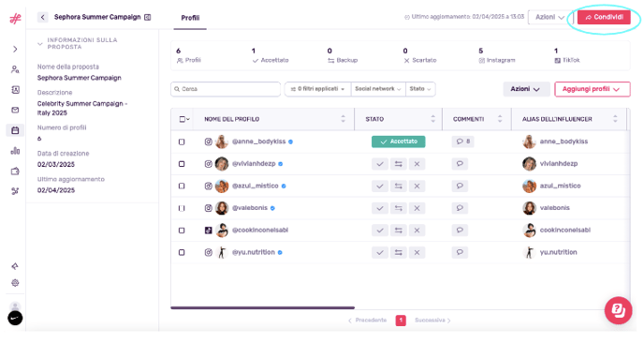Expand the Stato filter dropdown
Image resolution: width=644 pixels, height=343 pixels.
click(x=420, y=89)
